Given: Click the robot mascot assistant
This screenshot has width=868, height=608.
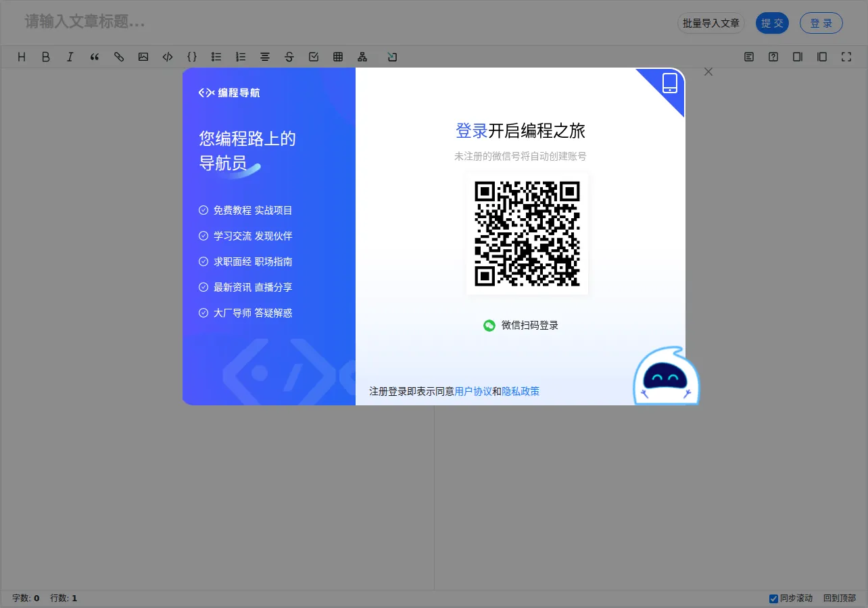Looking at the screenshot, I should pyautogui.click(x=667, y=376).
